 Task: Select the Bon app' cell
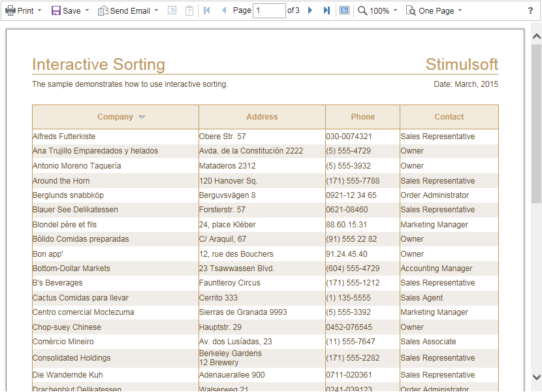click(116, 254)
